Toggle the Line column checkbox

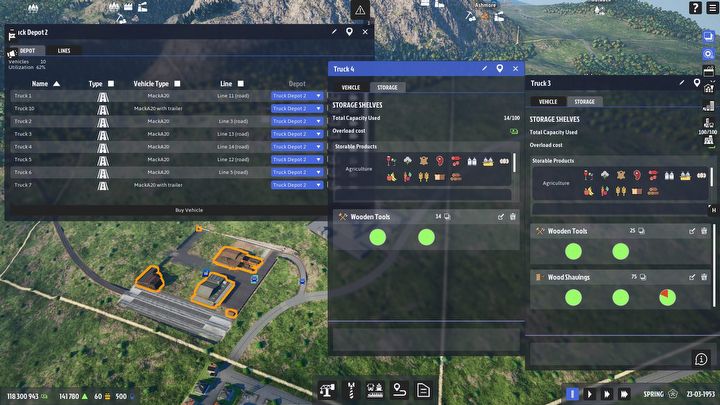tap(241, 84)
